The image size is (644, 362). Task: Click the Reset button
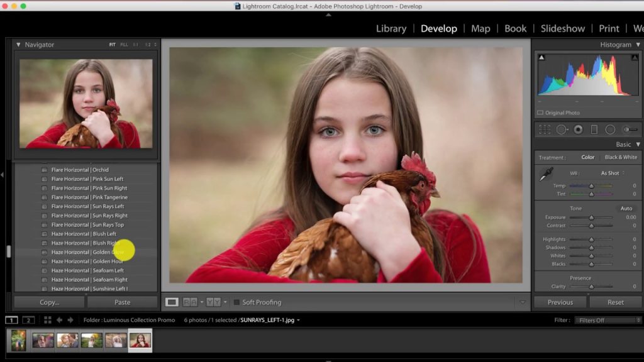(615, 302)
